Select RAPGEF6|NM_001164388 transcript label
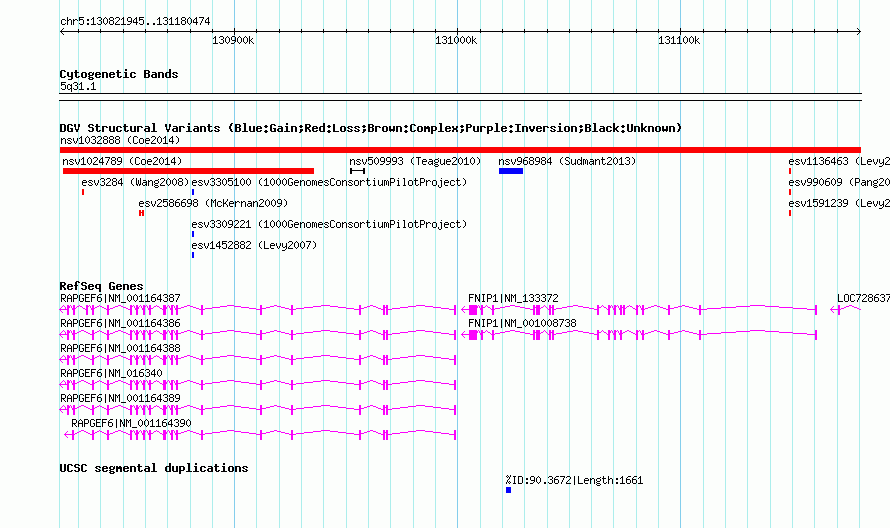 click(x=120, y=348)
